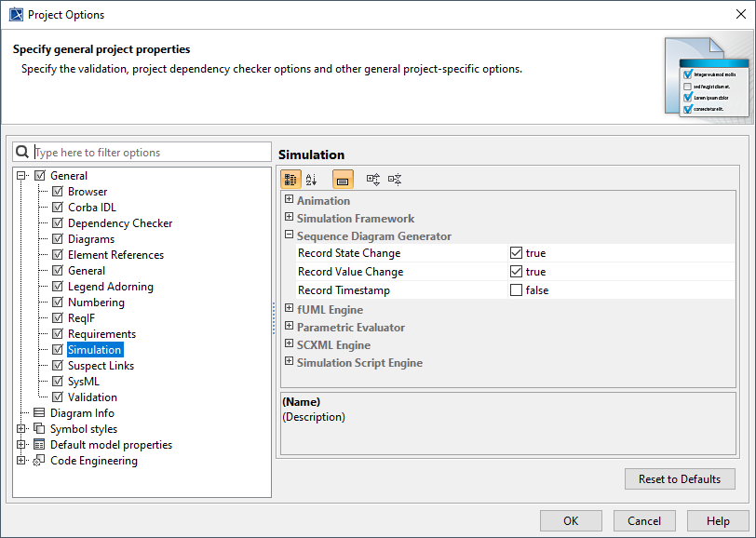Open the Dependency Checker options
756x538 pixels.
tap(120, 223)
